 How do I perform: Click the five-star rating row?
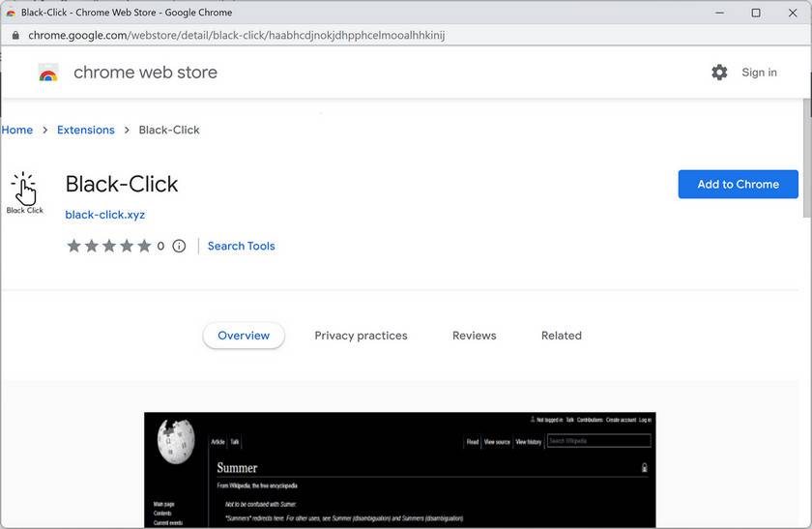tap(109, 247)
